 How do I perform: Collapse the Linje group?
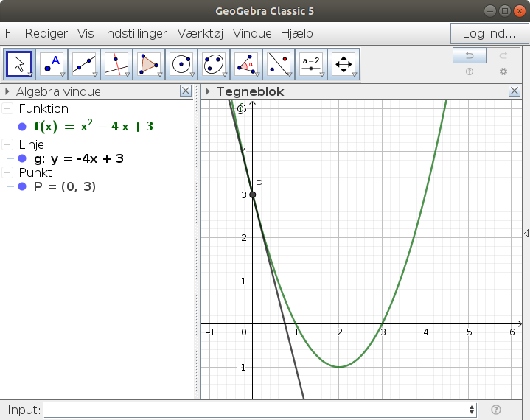(x=7, y=144)
